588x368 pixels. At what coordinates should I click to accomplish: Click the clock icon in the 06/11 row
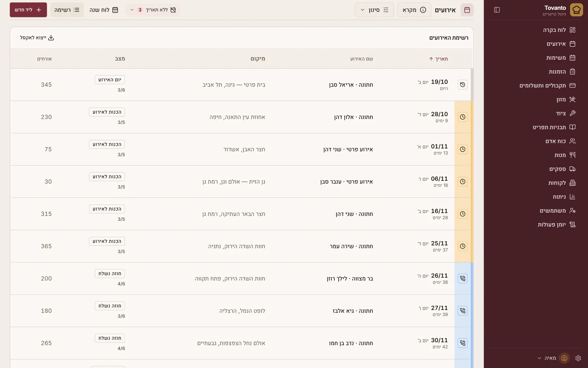point(463,181)
